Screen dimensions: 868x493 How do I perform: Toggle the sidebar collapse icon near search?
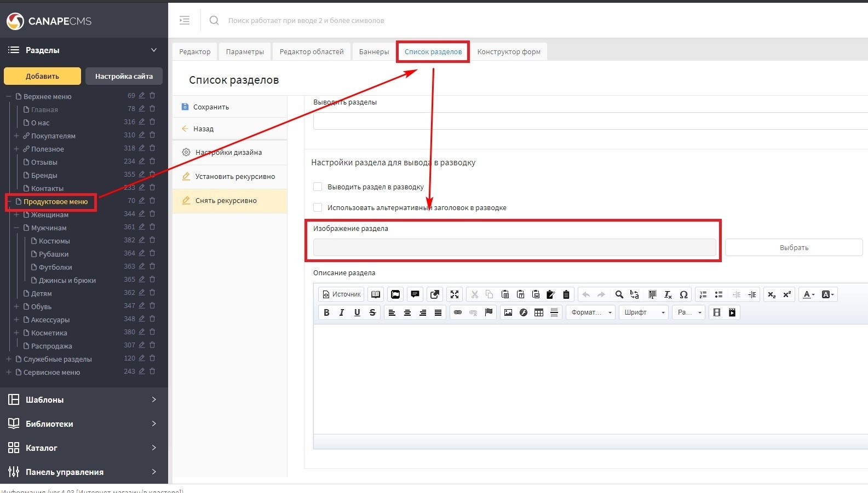[x=185, y=20]
